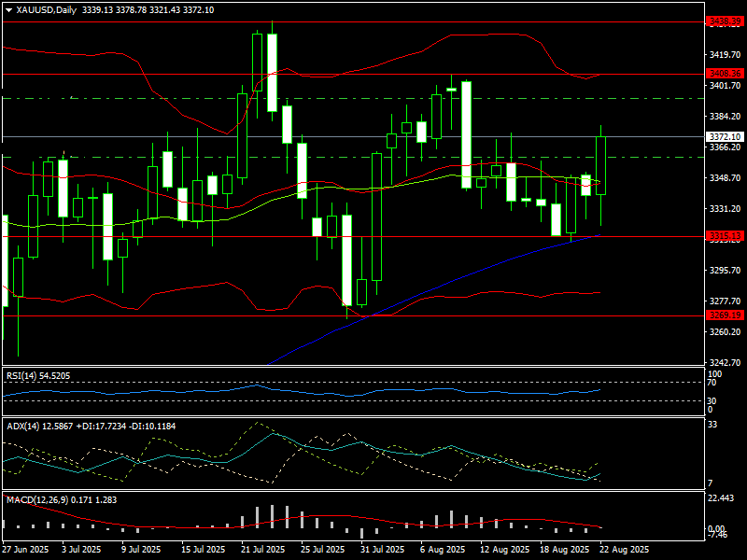Viewport: 747px width, 560px height.
Task: Click the OHLC values in chart header
Action: click(148, 10)
